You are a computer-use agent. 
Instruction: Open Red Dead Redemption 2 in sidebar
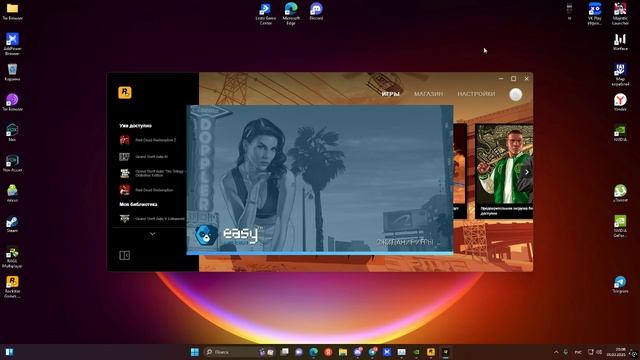[x=148, y=140]
